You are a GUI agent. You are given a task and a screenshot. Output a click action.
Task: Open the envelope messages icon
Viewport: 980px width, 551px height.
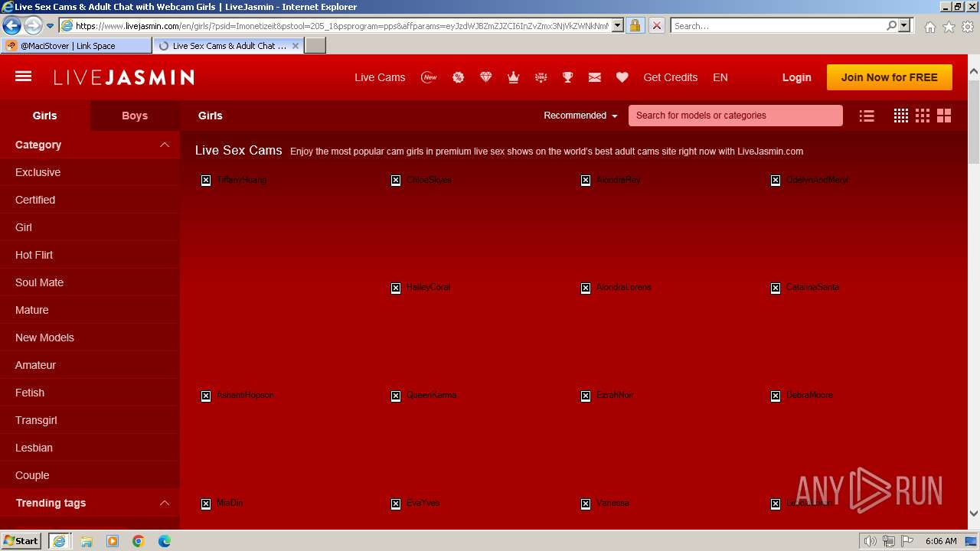pos(595,77)
